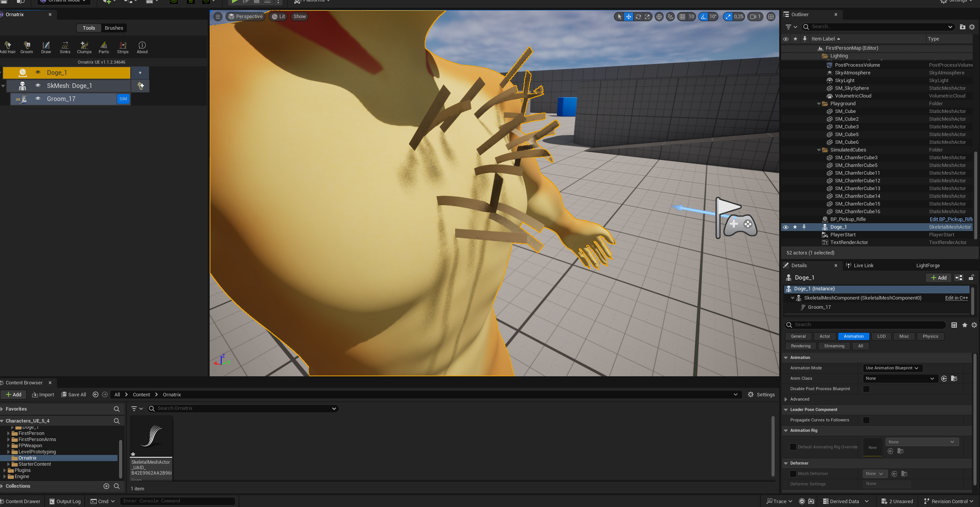Select the Physics filter tab
The height and width of the screenshot is (507, 980).
(x=930, y=336)
